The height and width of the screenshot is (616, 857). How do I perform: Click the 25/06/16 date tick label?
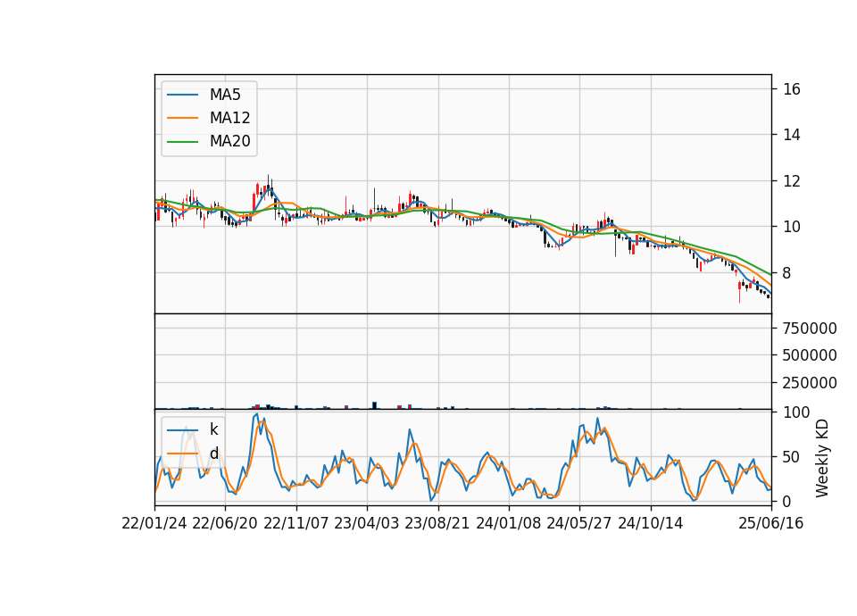click(x=771, y=524)
